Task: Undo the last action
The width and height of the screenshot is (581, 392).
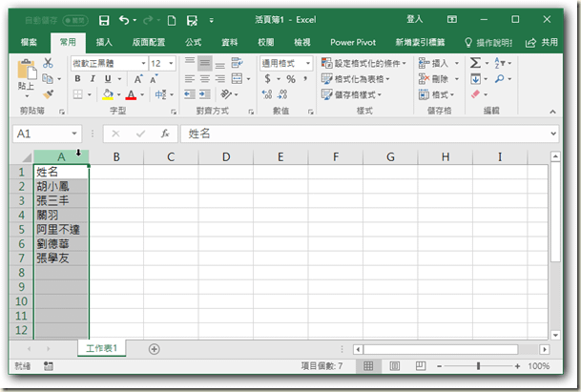Action: [124, 20]
